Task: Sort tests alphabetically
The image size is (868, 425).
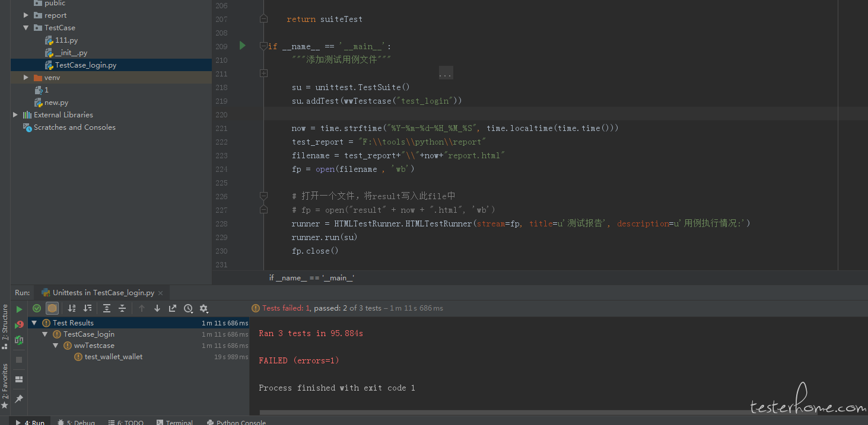Action: pos(72,308)
